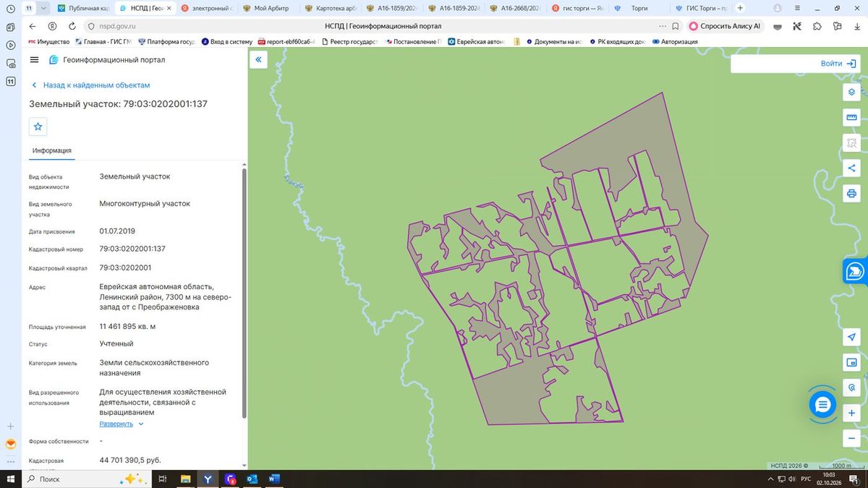Click the Войти login button
The image size is (868, 488).
coord(838,64)
